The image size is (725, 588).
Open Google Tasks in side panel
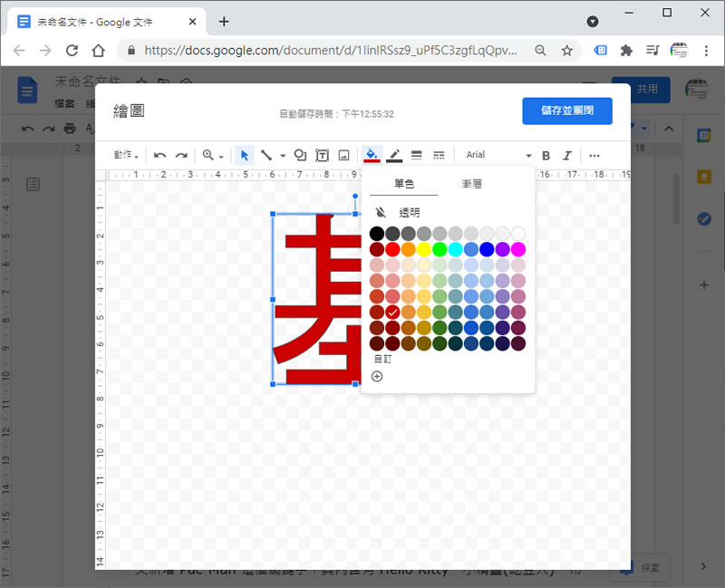point(704,218)
